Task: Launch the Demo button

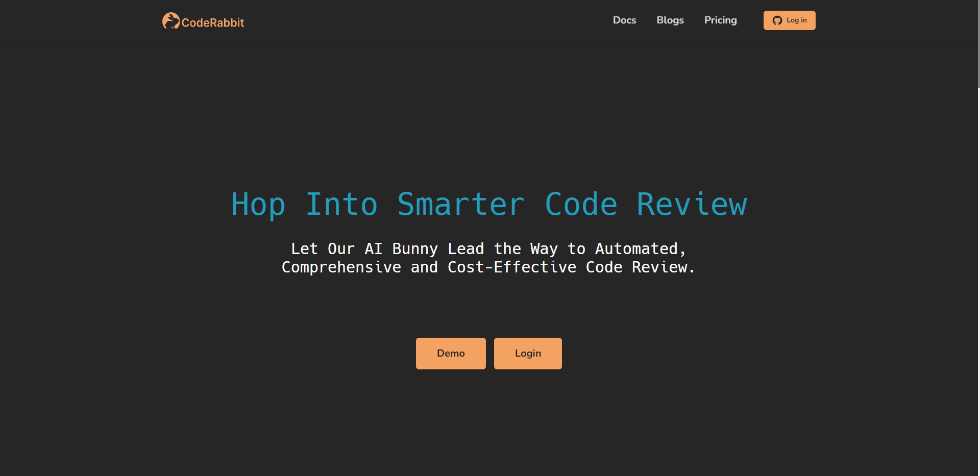Action: click(x=451, y=354)
